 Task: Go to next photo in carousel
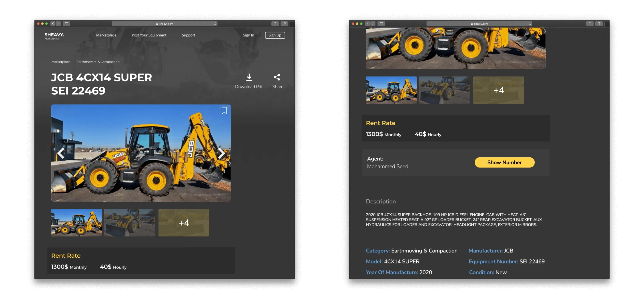click(221, 153)
